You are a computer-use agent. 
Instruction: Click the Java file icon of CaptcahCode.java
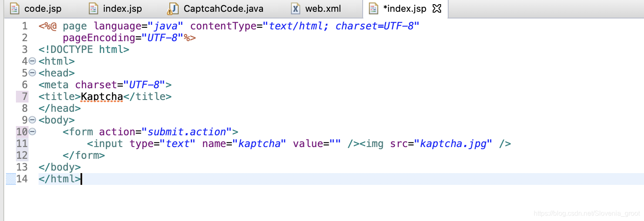[172, 8]
